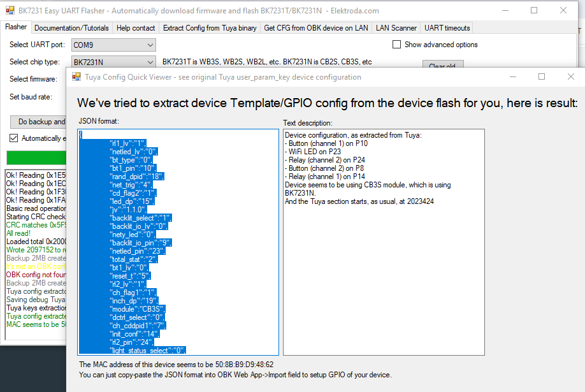Click the "backlit_io_pin":"9" JSON line

click(x=141, y=243)
